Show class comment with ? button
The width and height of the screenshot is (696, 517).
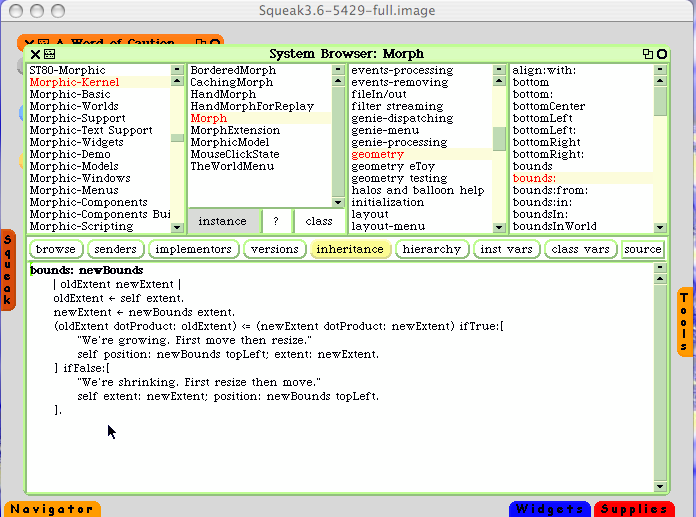pos(276,221)
